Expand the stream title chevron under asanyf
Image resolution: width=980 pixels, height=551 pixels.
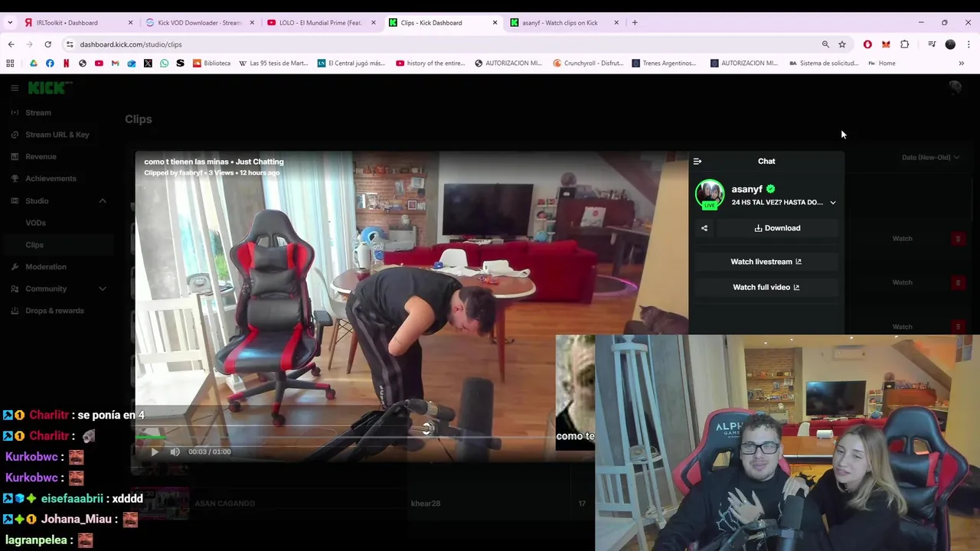(x=833, y=203)
